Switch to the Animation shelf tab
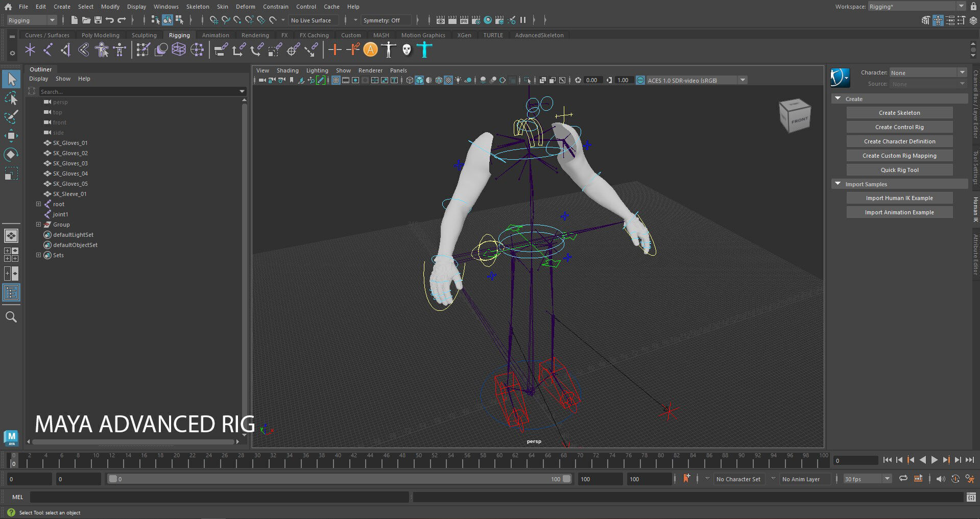Image resolution: width=980 pixels, height=519 pixels. click(216, 35)
